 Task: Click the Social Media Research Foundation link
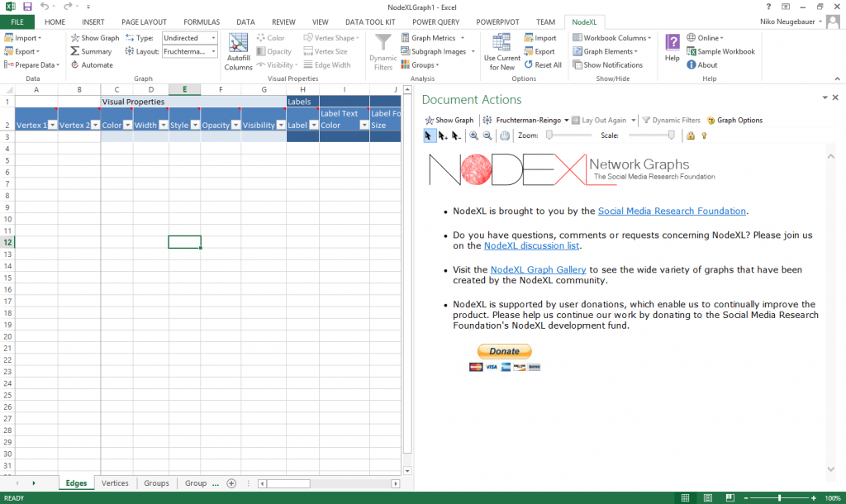672,211
